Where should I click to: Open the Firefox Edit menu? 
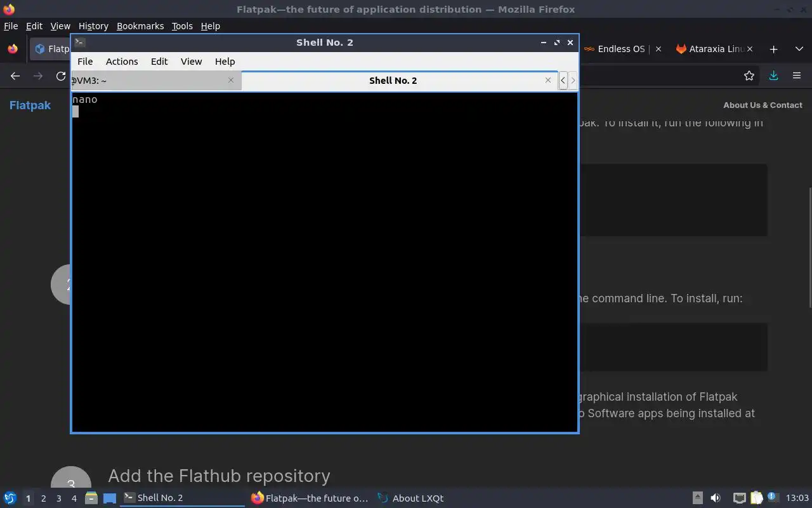[34, 26]
